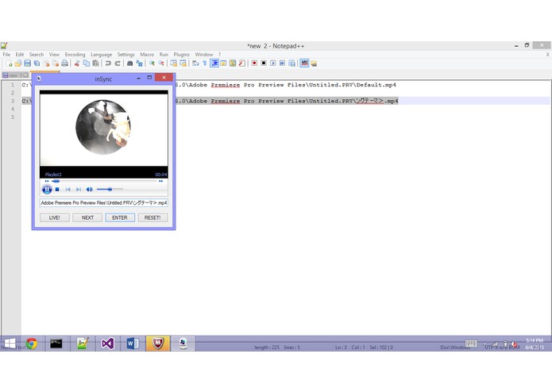Stop macro recording with black square icon
Screen dimensions: 552x392
tap(264, 63)
